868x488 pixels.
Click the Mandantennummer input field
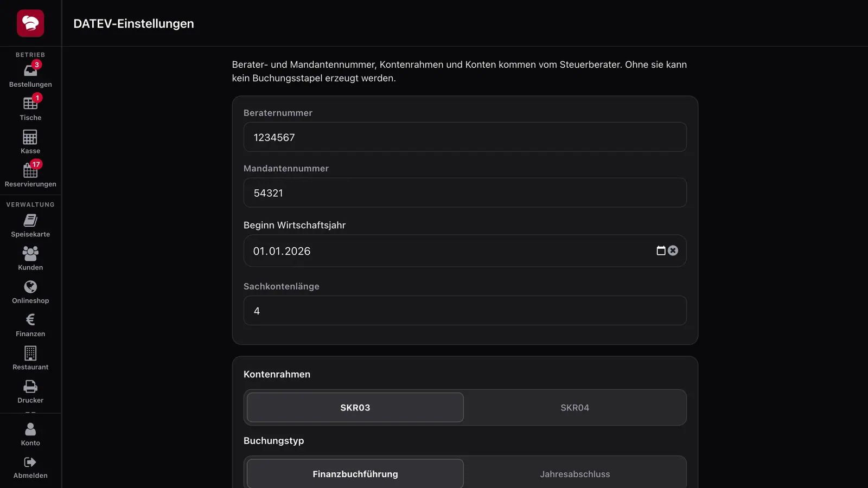click(x=465, y=192)
